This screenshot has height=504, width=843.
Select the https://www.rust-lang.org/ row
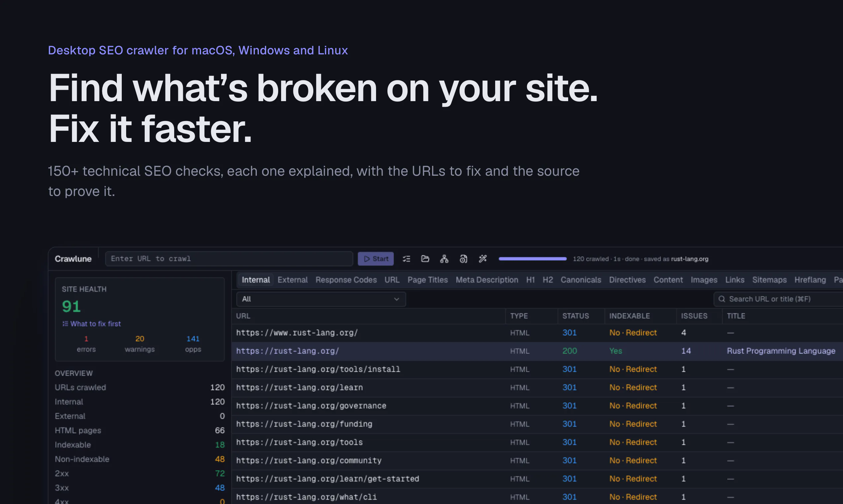tap(537, 333)
